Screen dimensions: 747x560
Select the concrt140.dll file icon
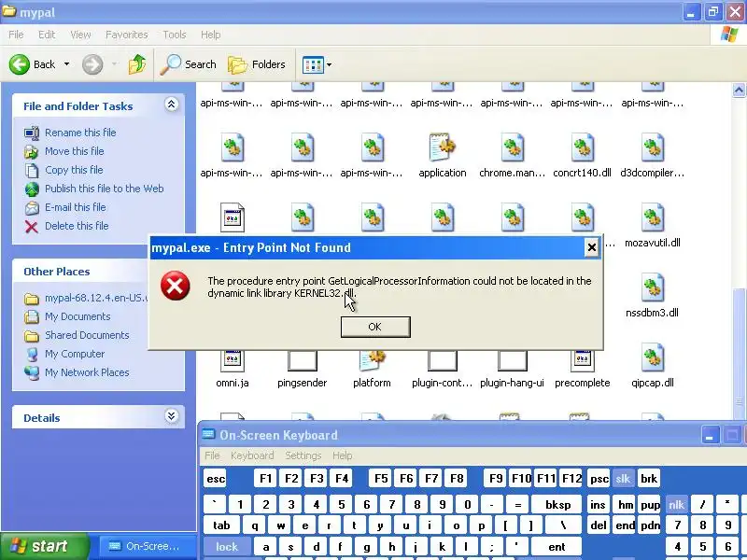click(x=582, y=147)
